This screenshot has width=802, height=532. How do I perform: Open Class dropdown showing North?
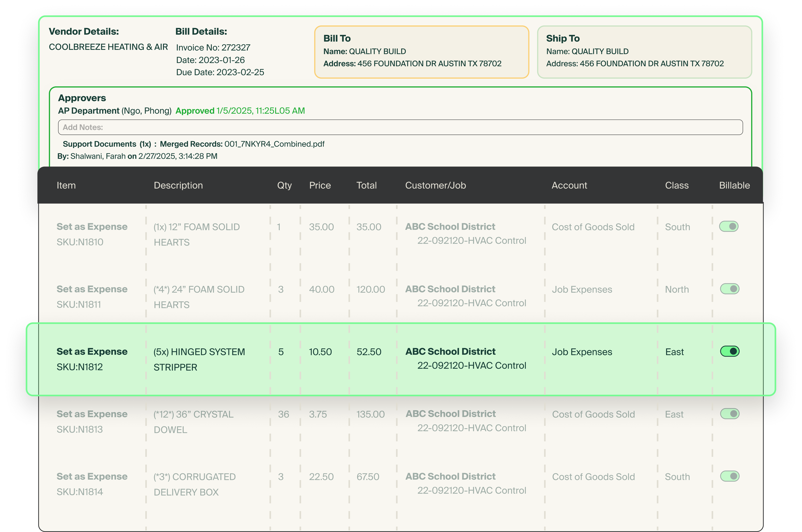(x=676, y=289)
